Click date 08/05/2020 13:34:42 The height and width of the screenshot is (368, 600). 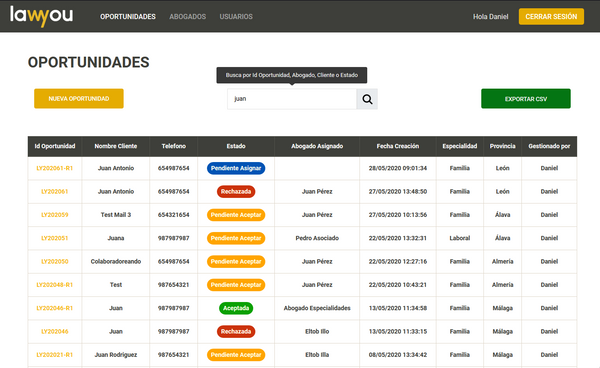(x=398, y=355)
